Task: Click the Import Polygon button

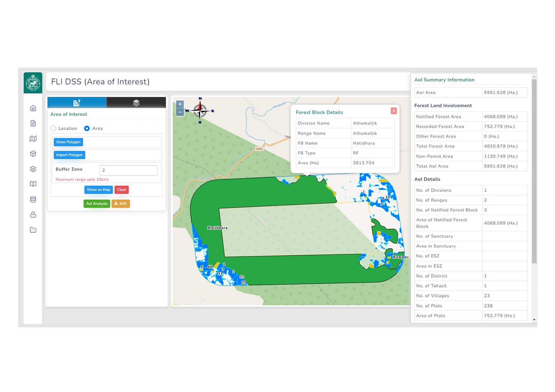Action: pos(69,155)
